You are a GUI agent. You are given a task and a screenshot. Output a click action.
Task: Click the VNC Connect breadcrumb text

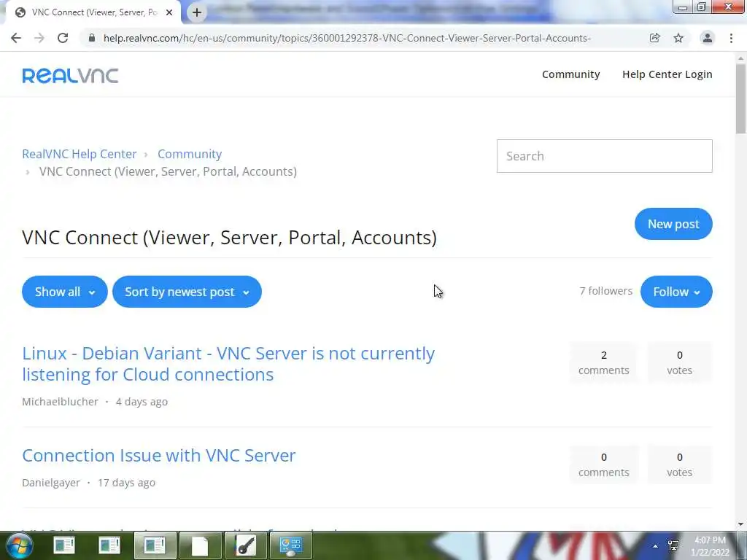click(x=168, y=171)
